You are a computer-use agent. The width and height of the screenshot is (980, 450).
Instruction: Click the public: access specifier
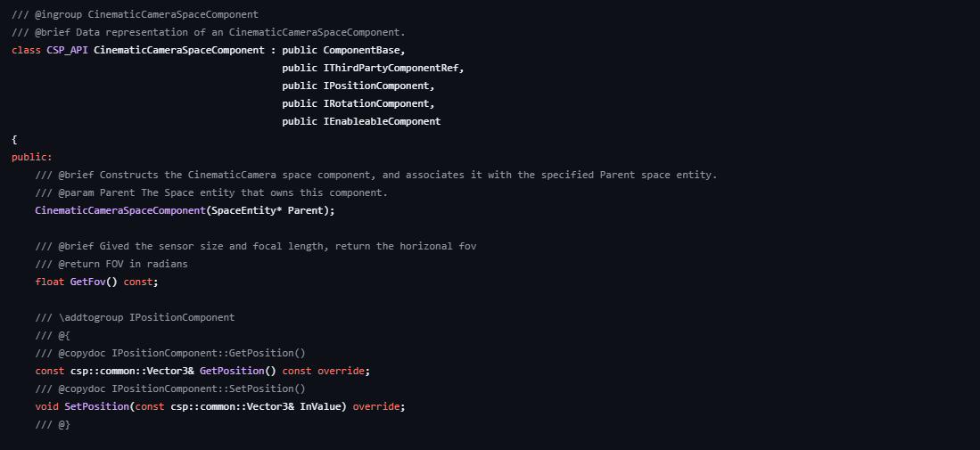[32, 157]
